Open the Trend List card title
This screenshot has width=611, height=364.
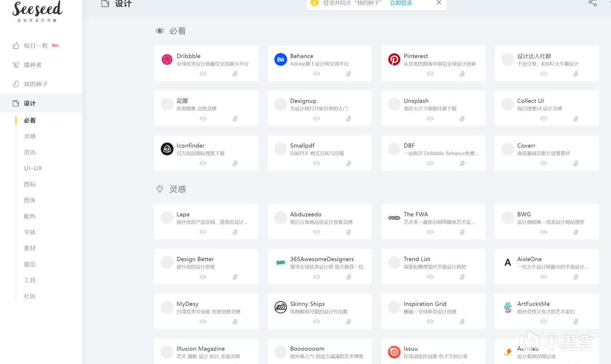tap(417, 259)
